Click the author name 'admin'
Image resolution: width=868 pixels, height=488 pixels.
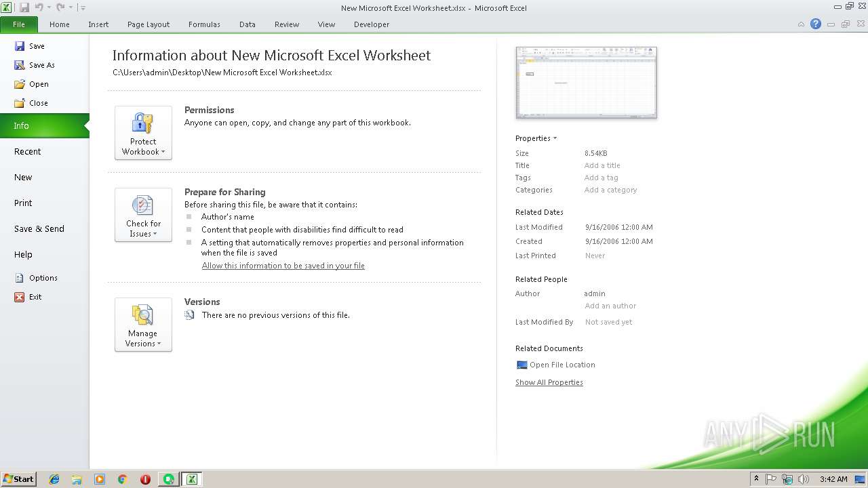(x=595, y=293)
